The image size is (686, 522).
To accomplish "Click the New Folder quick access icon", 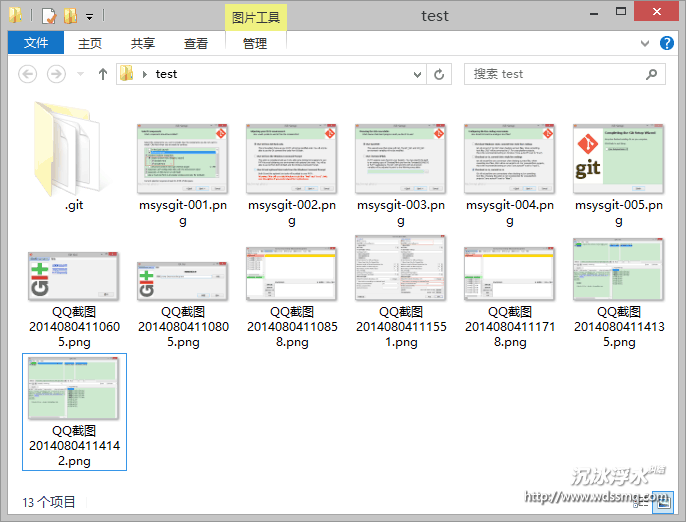I will [x=70, y=16].
